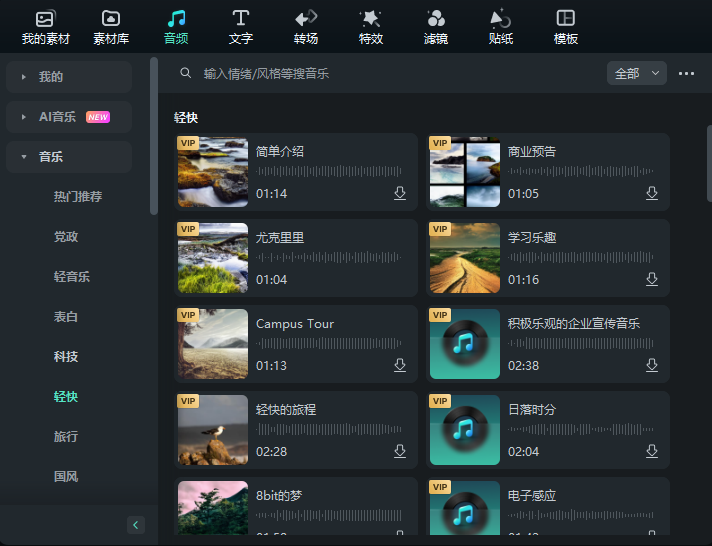Download the 日落时分 track
Image resolution: width=712 pixels, height=546 pixels.
coord(652,451)
